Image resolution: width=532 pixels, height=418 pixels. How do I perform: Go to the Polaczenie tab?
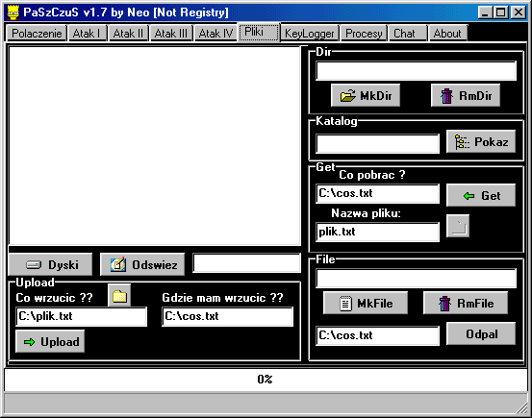coord(37,34)
